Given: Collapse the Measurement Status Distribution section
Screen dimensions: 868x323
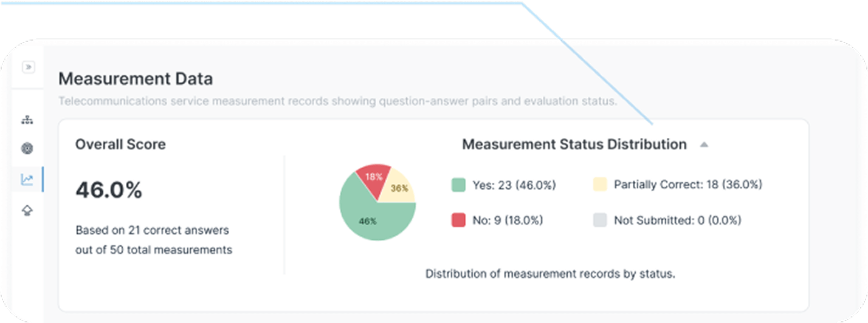Looking at the screenshot, I should click(704, 144).
